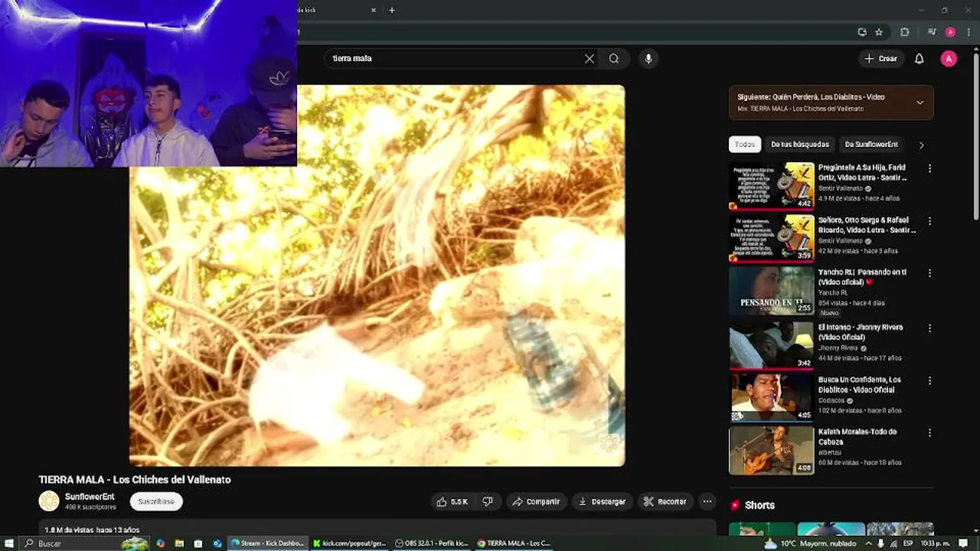The width and height of the screenshot is (980, 551).
Task: Subscribe to SunflowerEnt with Suscribirse
Action: coord(156,501)
